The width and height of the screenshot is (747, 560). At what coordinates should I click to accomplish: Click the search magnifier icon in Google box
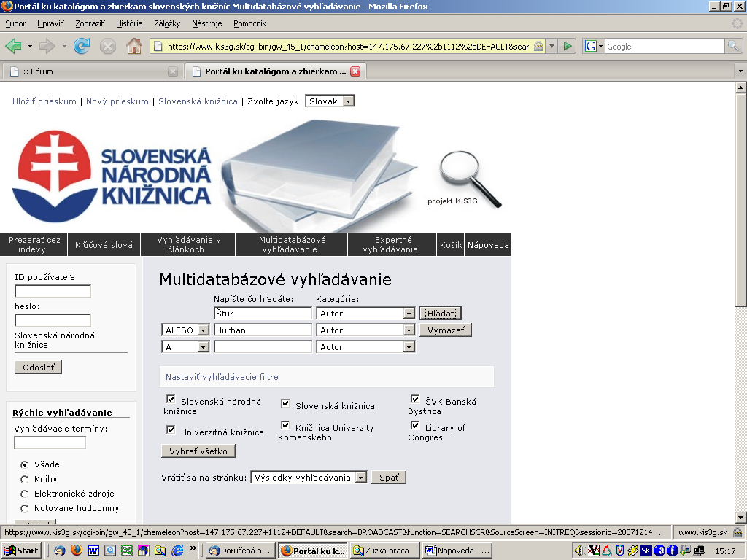733,46
